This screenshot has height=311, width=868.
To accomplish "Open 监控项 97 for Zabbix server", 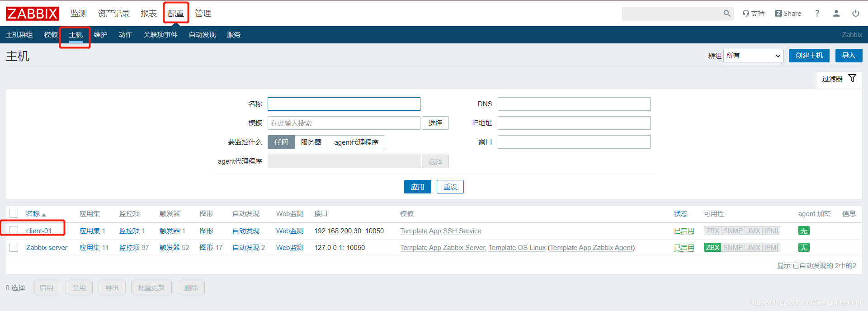I will point(129,248).
